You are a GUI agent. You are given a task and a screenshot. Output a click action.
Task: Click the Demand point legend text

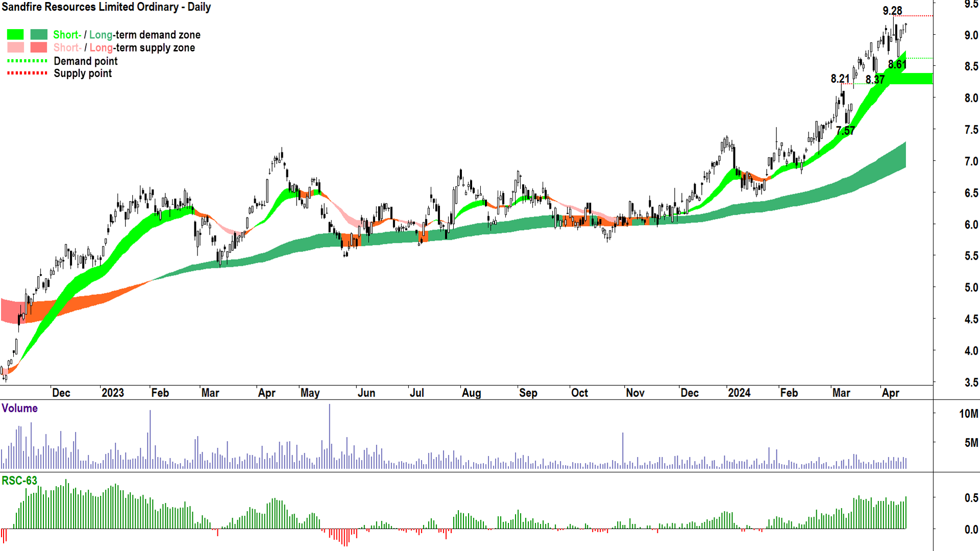point(86,61)
